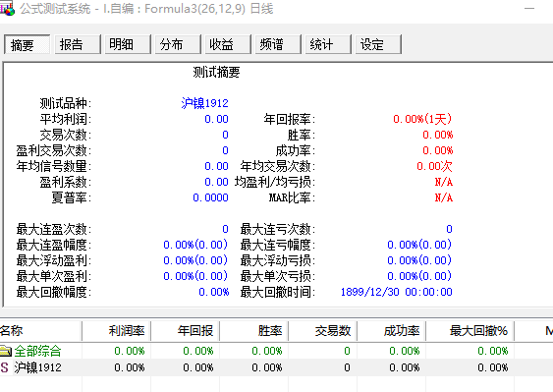The width and height of the screenshot is (553, 392).
Task: Open the 分布 tab
Action: pos(178,44)
